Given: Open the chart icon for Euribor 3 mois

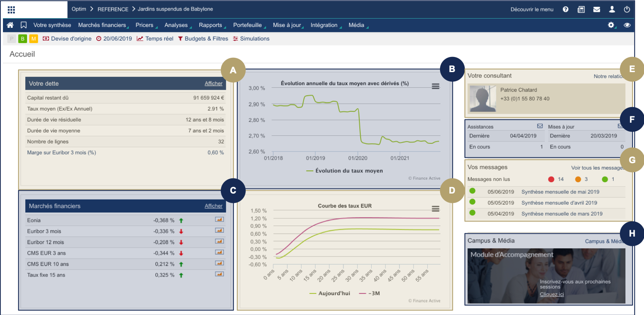Looking at the screenshot, I should tap(219, 231).
